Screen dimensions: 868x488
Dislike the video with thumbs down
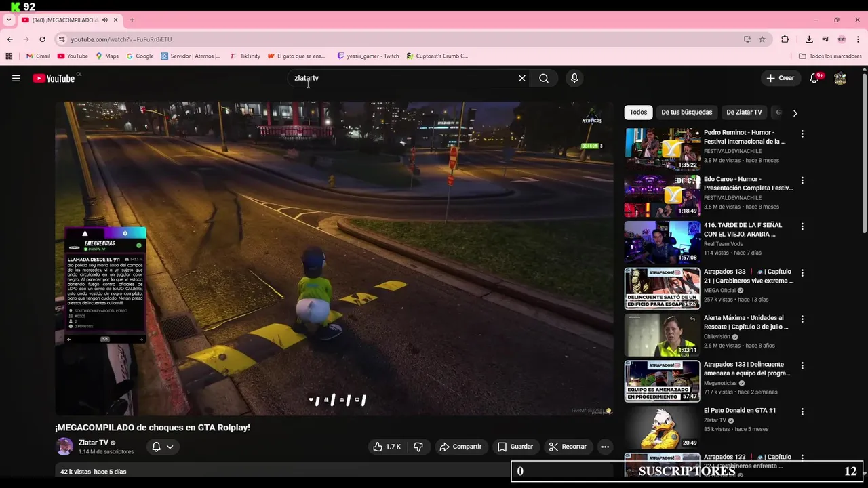pyautogui.click(x=418, y=447)
